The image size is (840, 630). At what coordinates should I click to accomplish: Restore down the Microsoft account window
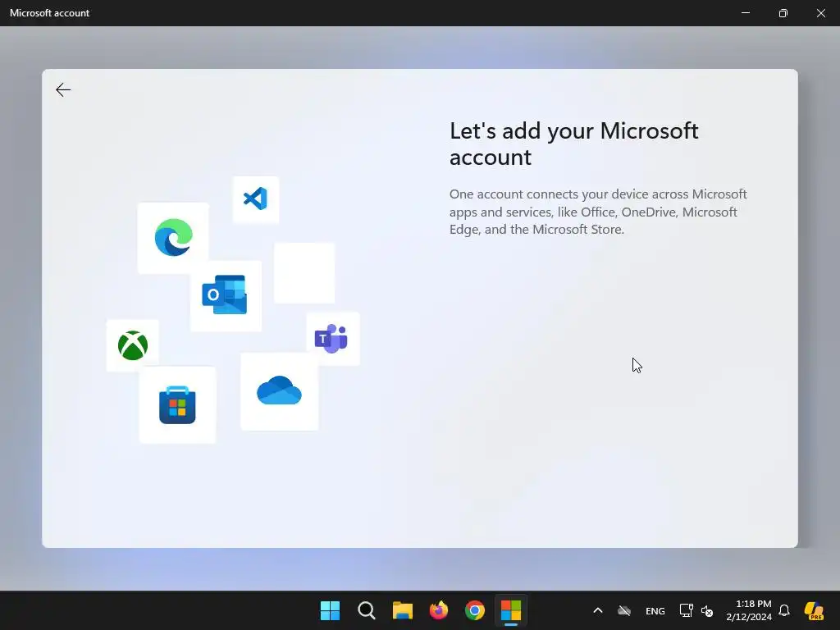783,13
